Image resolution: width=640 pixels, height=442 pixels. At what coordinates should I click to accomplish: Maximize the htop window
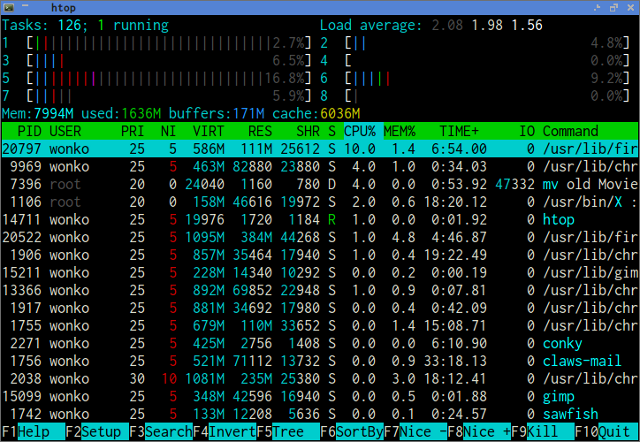click(x=614, y=7)
